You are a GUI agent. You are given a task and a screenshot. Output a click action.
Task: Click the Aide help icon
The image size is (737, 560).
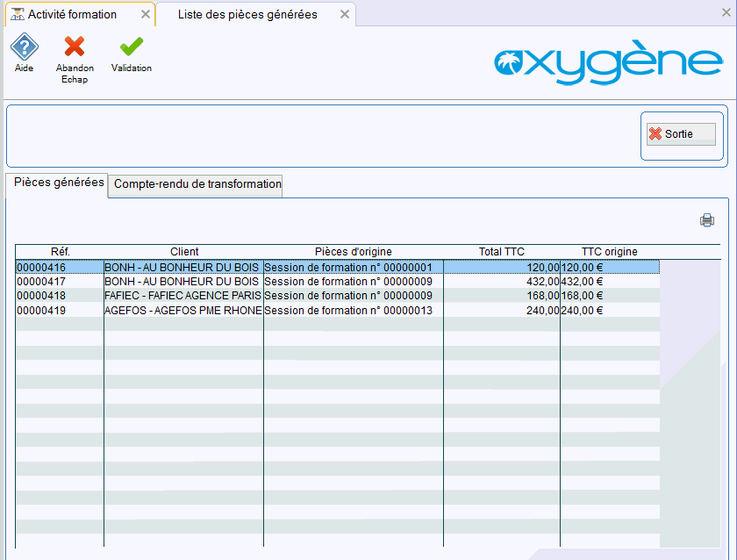pyautogui.click(x=24, y=47)
